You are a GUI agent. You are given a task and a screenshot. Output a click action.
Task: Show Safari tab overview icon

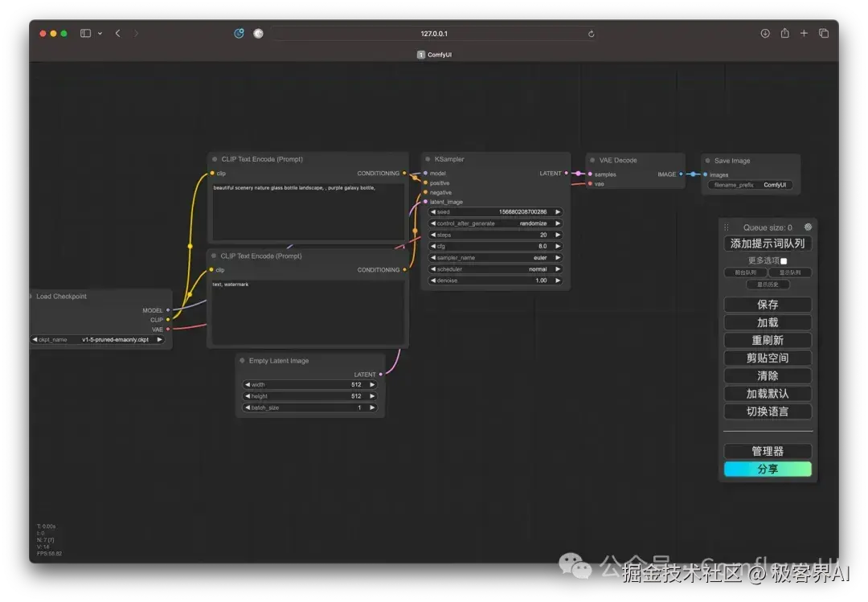[824, 33]
